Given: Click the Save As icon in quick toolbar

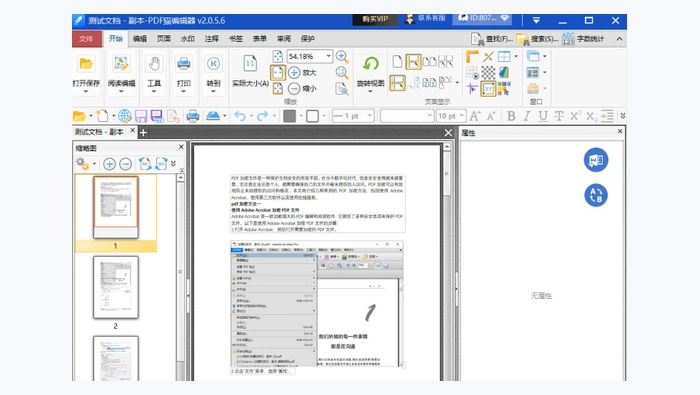Looking at the screenshot, I should [157, 116].
